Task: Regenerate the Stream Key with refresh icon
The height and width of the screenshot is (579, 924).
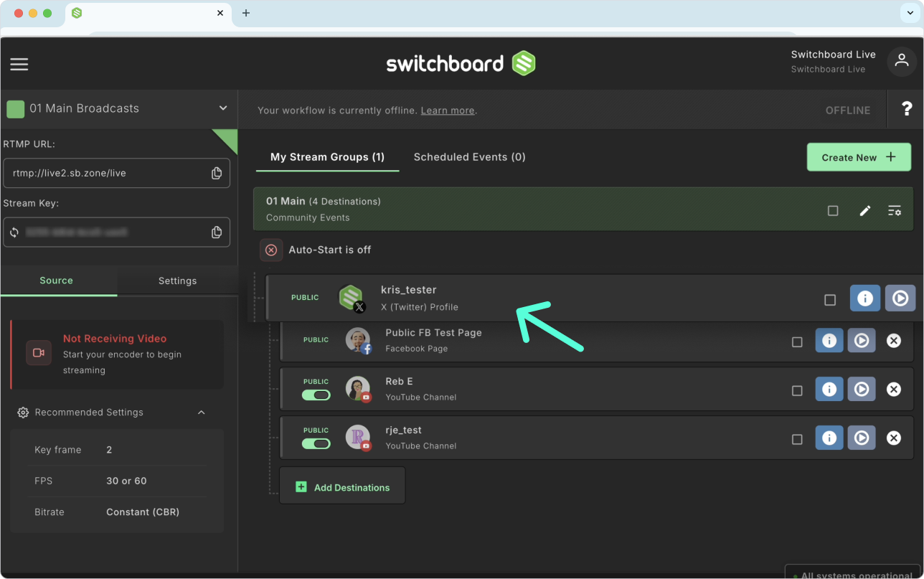Action: [14, 232]
